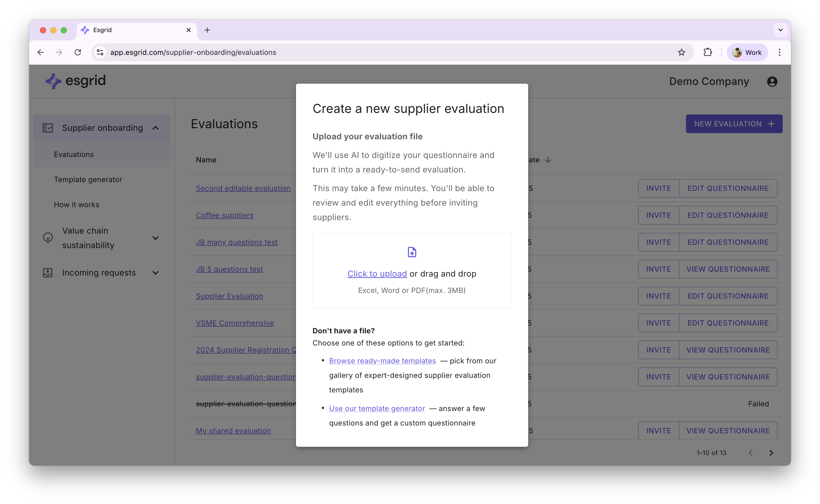
Task: Click the next page pagination arrow
Action: (x=771, y=453)
